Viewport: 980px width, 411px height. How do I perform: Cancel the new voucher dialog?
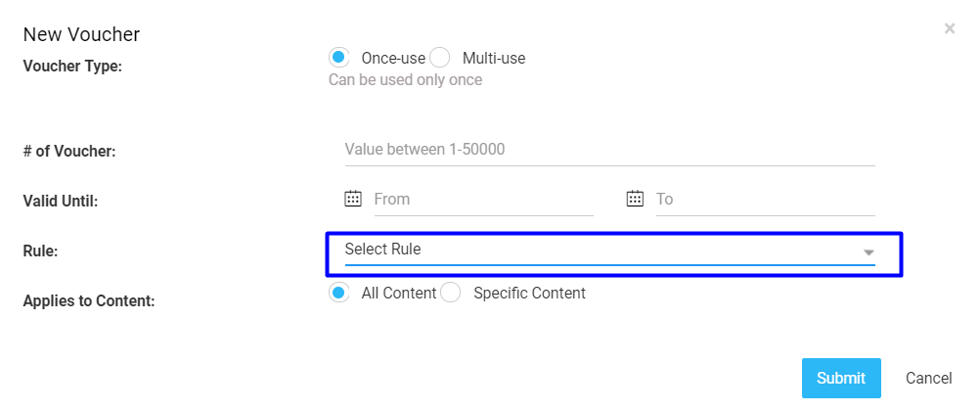coord(929,378)
